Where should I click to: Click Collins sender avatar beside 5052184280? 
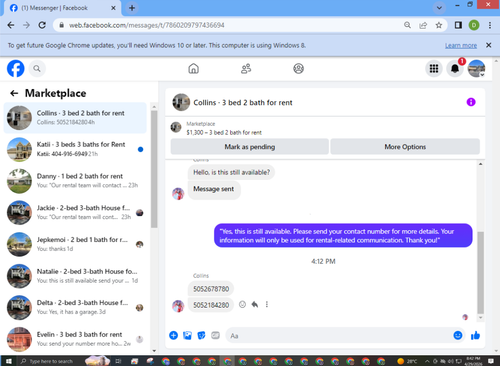point(178,305)
